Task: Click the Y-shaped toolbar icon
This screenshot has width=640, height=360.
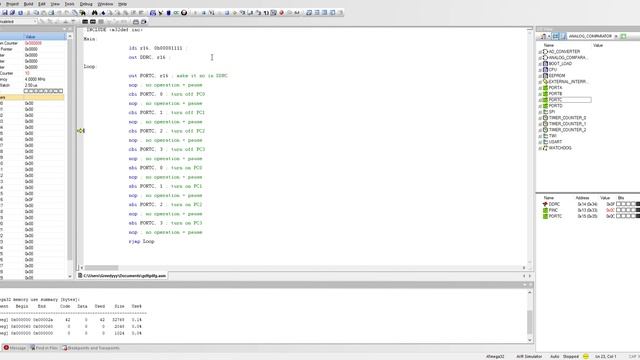Action: tap(160, 13)
